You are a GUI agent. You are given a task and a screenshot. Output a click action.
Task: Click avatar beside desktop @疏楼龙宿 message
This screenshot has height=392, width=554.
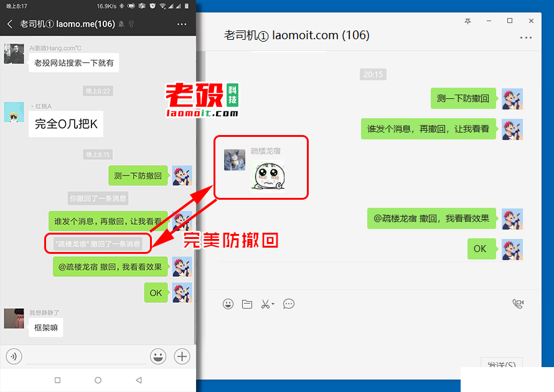tap(512, 219)
